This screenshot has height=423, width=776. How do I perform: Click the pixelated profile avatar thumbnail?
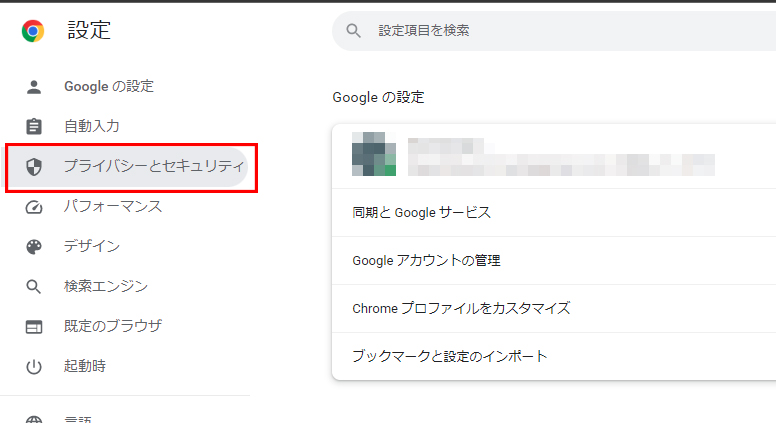pos(374,154)
